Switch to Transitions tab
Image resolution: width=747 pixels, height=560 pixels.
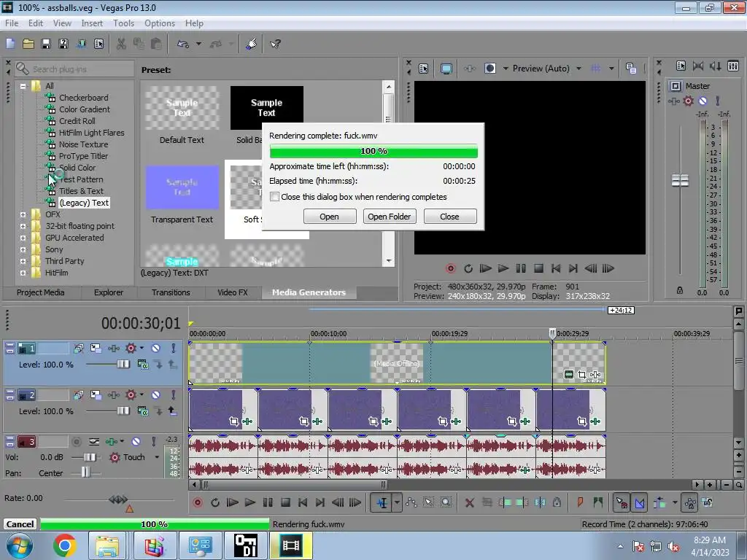[x=171, y=292]
